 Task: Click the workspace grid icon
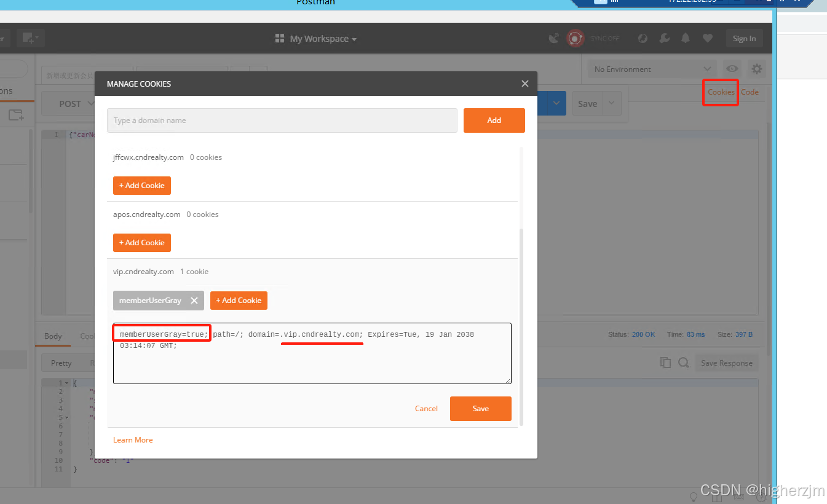[280, 39]
